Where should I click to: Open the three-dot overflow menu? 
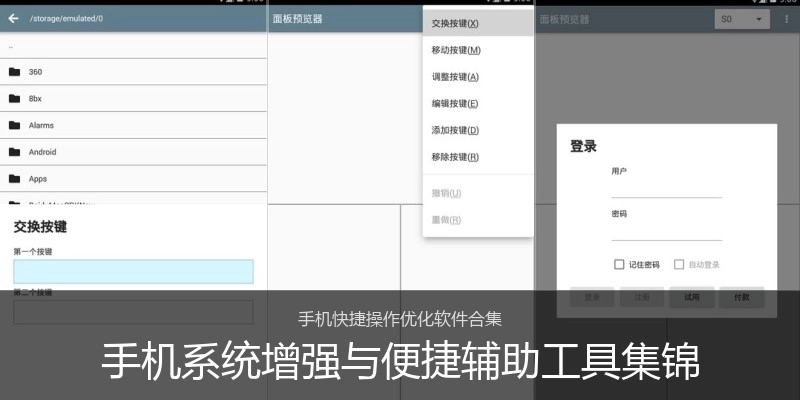click(786, 20)
